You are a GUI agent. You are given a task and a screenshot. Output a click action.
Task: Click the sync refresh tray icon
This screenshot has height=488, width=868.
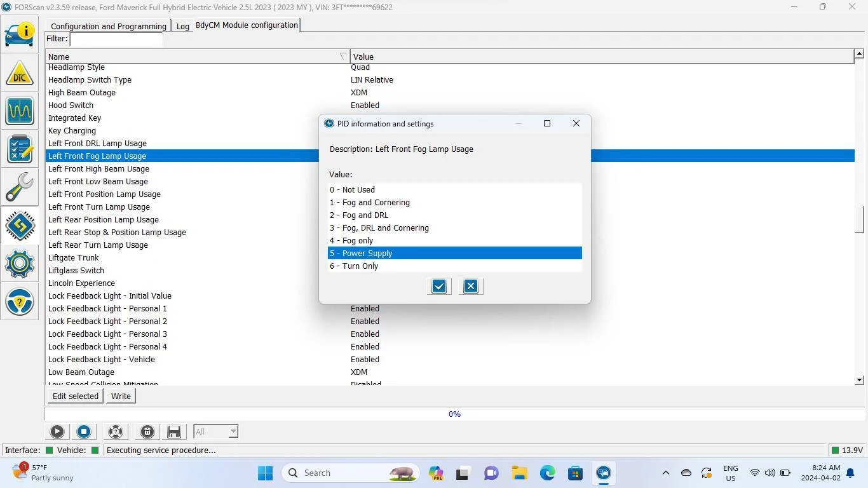tap(707, 473)
